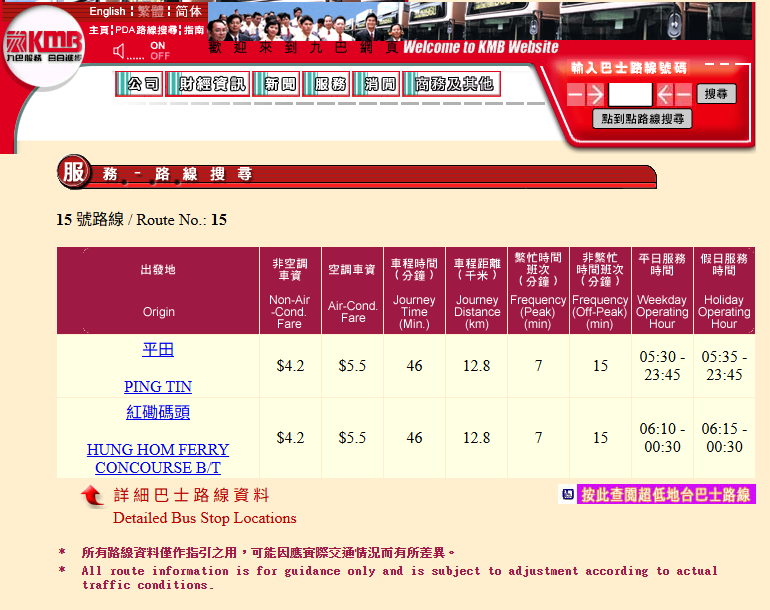Open the 公司 menu
Image resolution: width=770 pixels, height=610 pixels.
tap(139, 84)
